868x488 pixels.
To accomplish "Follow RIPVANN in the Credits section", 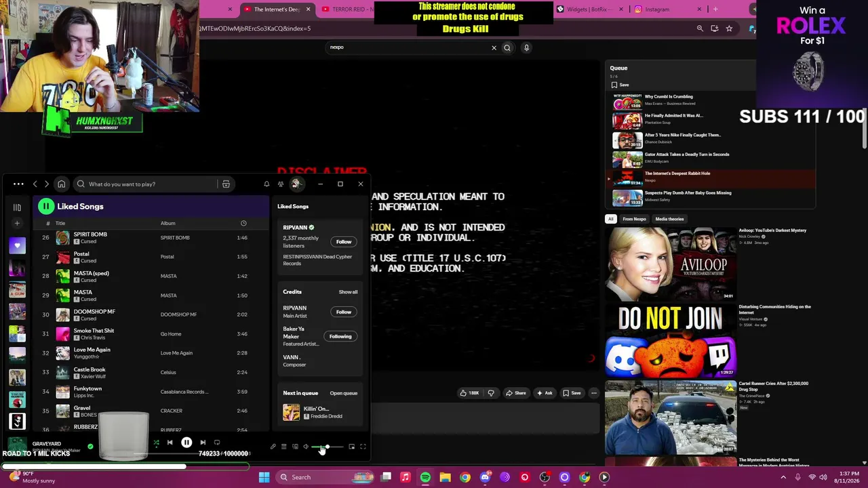I will point(344,312).
